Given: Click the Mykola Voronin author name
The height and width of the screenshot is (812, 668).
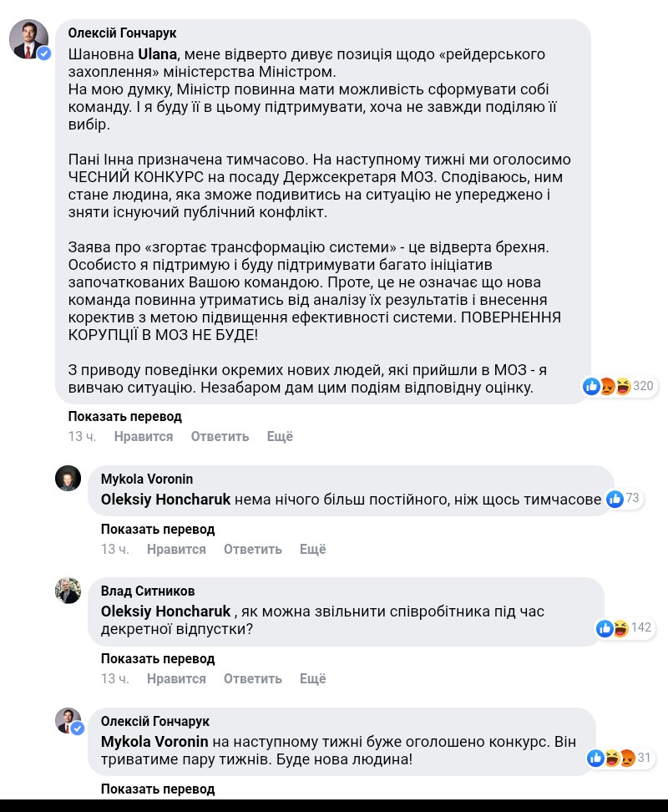Looking at the screenshot, I should 147,479.
